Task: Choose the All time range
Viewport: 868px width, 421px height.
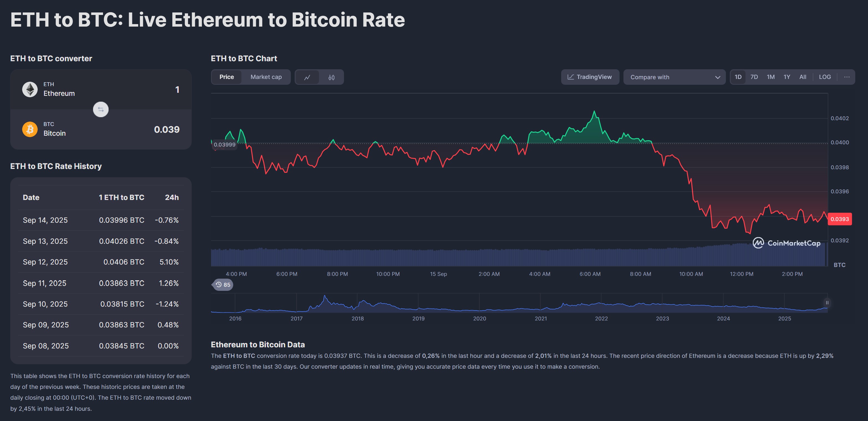Action: click(x=803, y=77)
